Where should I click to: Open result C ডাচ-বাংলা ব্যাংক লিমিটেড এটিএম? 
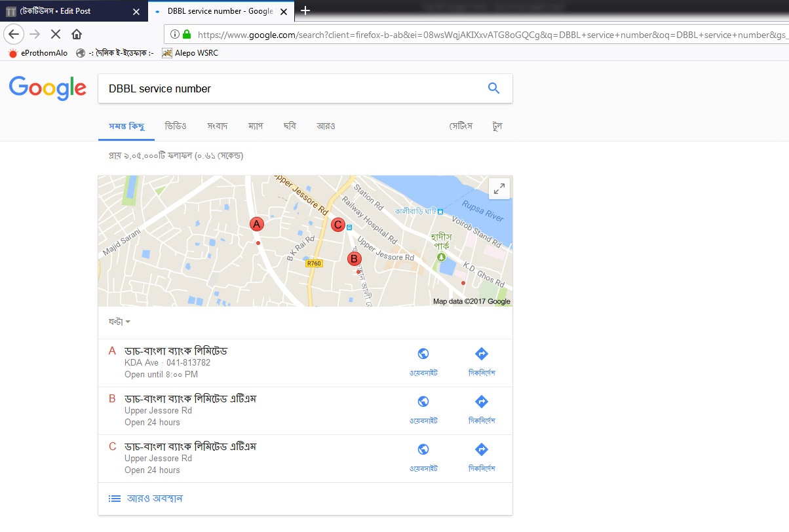pyautogui.click(x=190, y=447)
